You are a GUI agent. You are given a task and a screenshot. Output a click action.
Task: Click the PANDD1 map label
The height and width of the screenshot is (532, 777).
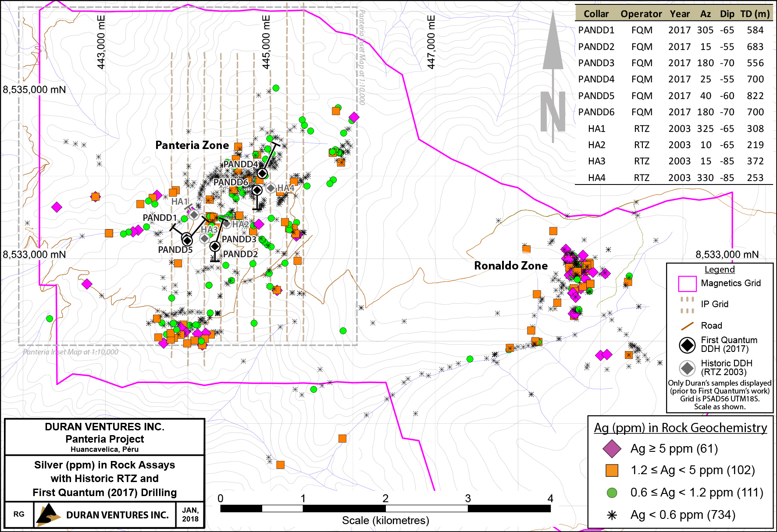[160, 217]
